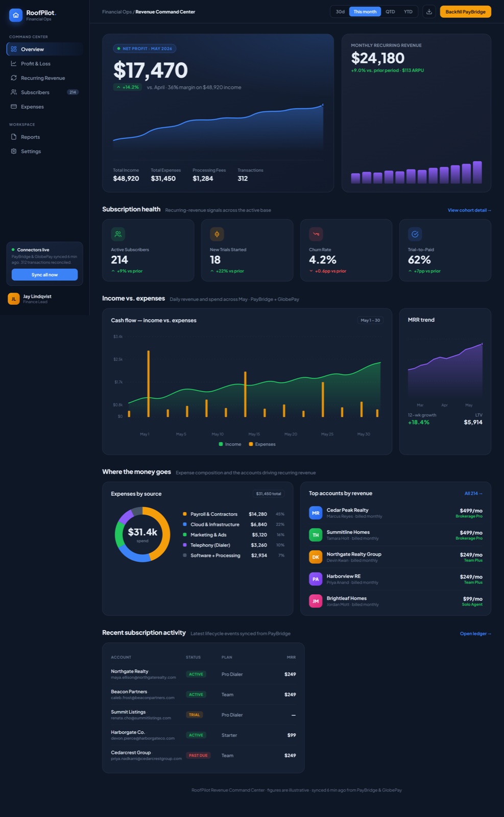Screen dimensions: 504x817
Task: Click the RoofPilot home logo icon
Action: point(16,15)
